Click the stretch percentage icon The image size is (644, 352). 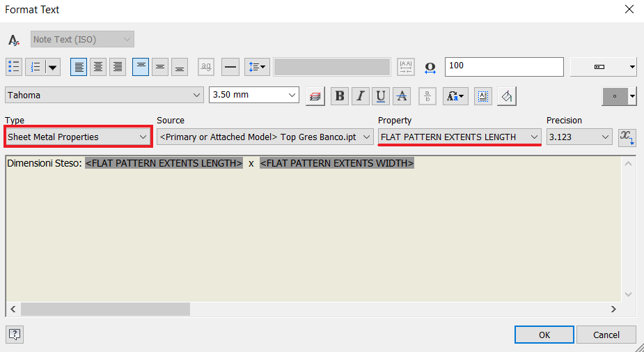pyautogui.click(x=430, y=68)
